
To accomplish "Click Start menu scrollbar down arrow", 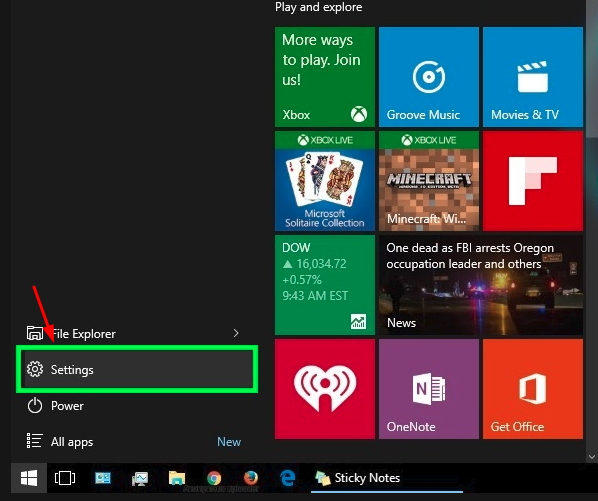I will 592,456.
